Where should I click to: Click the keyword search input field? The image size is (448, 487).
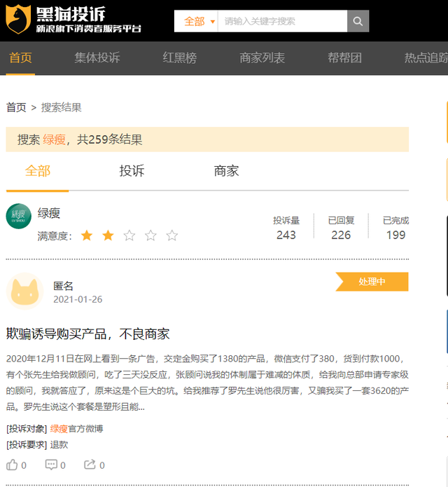282,21
